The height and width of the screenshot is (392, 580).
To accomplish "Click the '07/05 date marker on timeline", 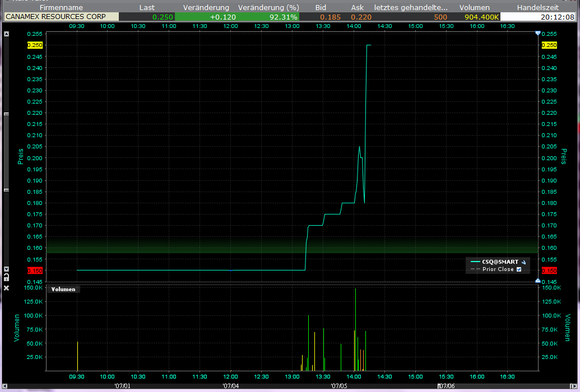I will [x=339, y=385].
